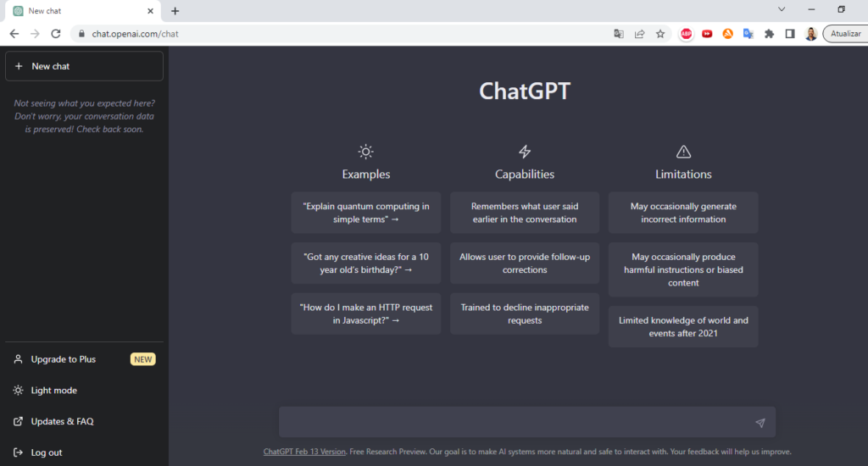
Task: Choose "Explain quantum computing in simple terms" example
Action: tap(366, 213)
